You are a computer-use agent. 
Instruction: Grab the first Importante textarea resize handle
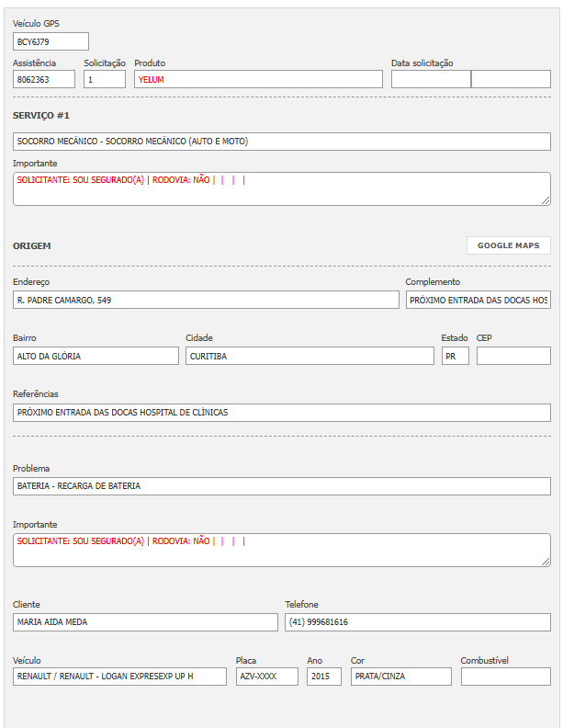click(x=546, y=200)
